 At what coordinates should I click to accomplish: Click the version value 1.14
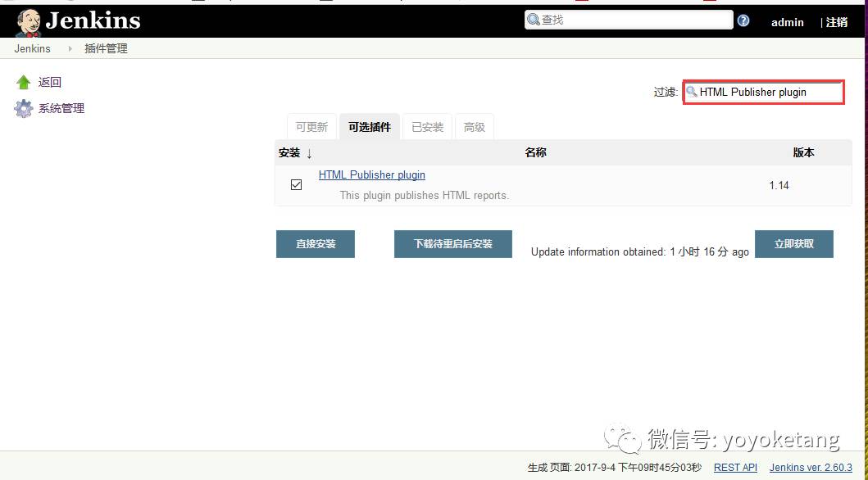tap(779, 185)
